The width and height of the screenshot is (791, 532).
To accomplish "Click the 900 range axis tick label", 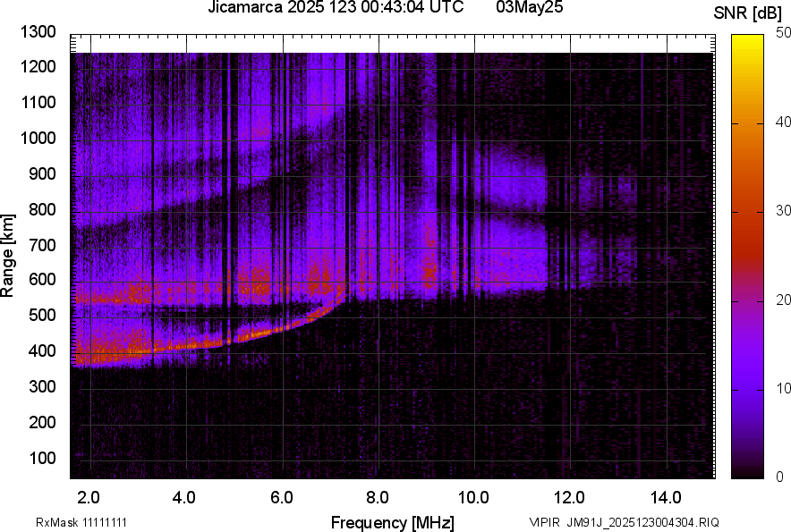I will tap(42, 173).
